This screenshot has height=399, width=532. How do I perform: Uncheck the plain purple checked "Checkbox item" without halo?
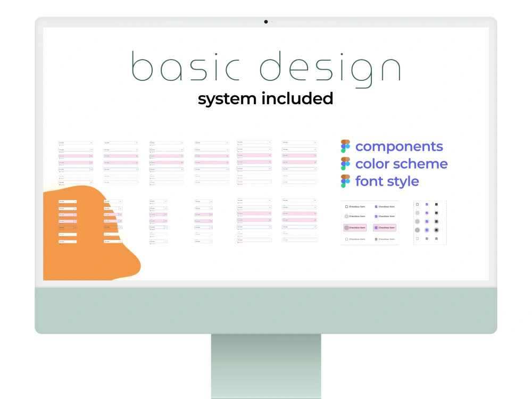point(376,206)
